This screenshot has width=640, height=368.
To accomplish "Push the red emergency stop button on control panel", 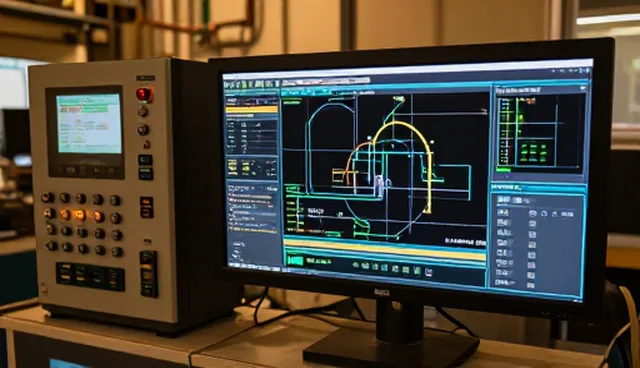I will point(144,95).
